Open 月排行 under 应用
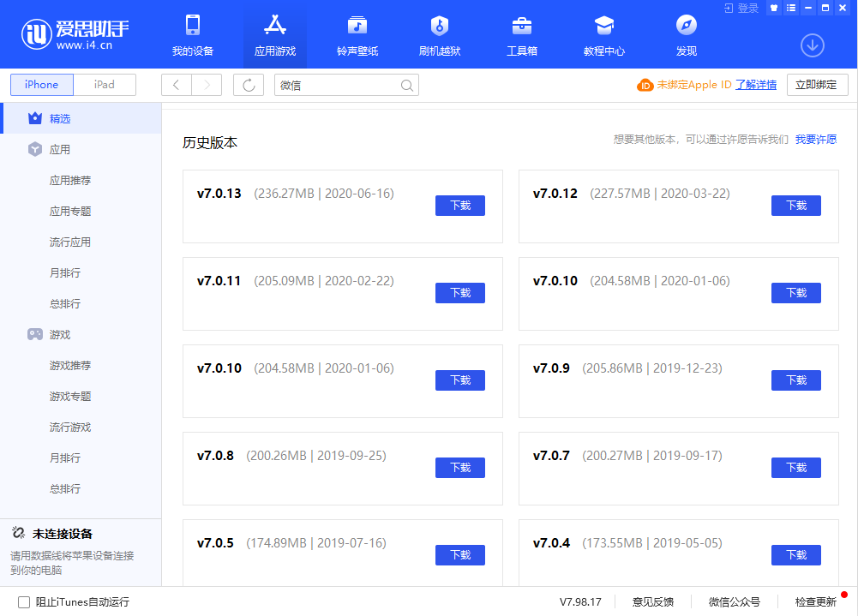 [65, 273]
